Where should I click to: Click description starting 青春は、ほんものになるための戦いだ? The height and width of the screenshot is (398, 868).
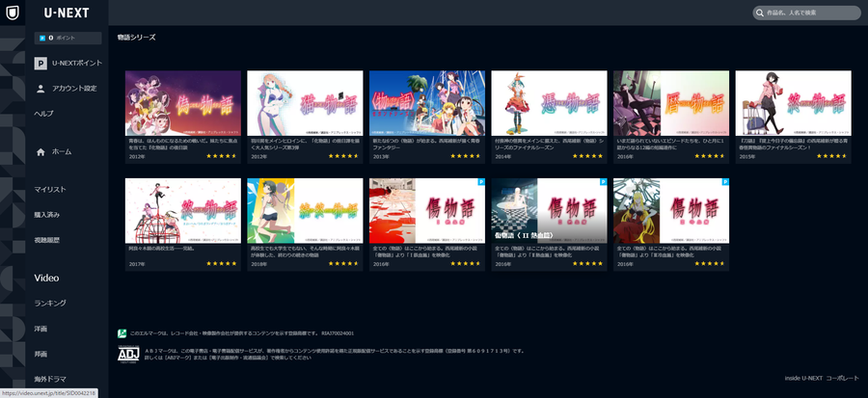pos(182,144)
